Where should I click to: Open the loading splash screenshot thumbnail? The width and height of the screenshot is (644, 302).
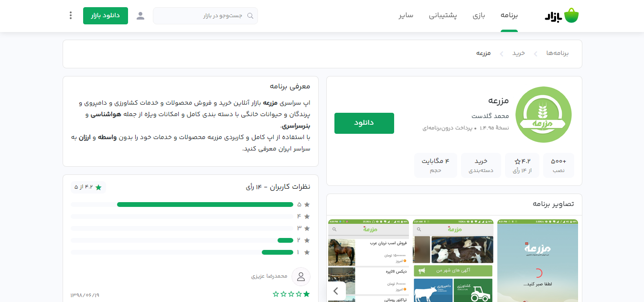tap(537, 260)
